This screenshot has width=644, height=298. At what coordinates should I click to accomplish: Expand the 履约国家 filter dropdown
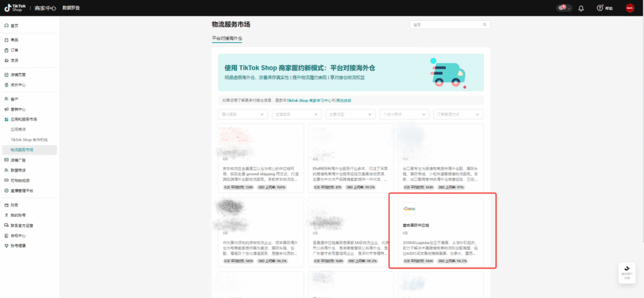[243, 114]
